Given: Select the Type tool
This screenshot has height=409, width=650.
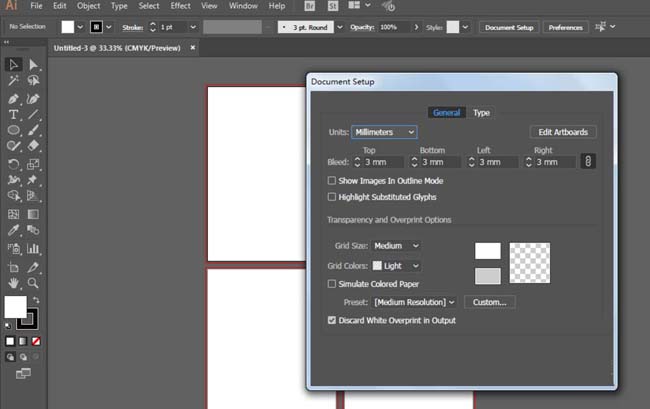Looking at the screenshot, I should pyautogui.click(x=14, y=114).
